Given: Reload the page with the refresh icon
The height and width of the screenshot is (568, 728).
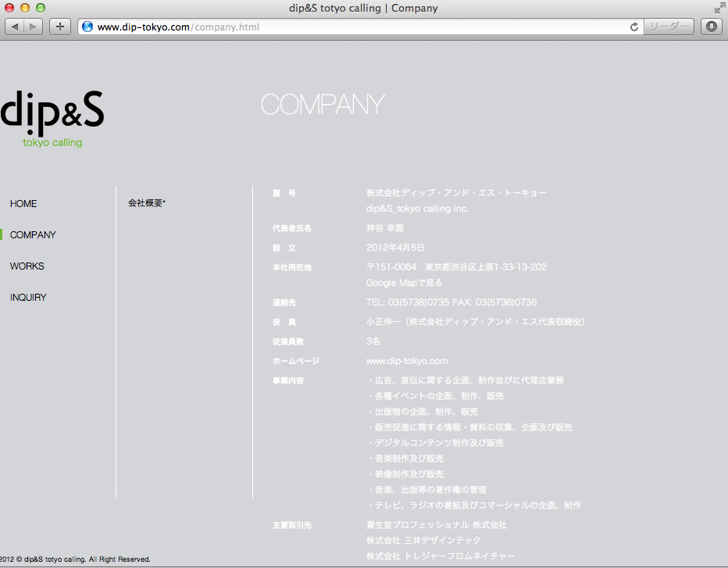Looking at the screenshot, I should click(x=633, y=27).
